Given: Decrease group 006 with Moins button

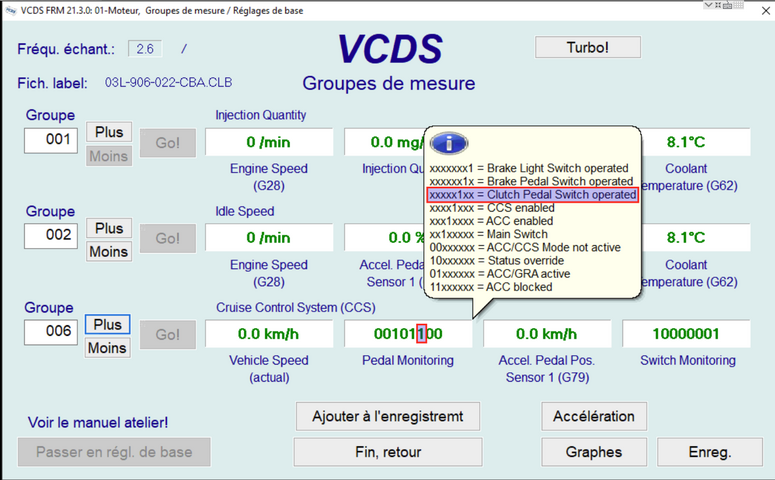Looking at the screenshot, I should click(x=107, y=348).
